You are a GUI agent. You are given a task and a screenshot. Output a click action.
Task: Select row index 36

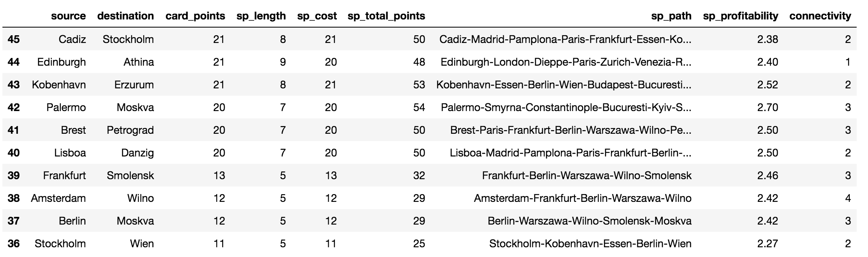tap(14, 244)
